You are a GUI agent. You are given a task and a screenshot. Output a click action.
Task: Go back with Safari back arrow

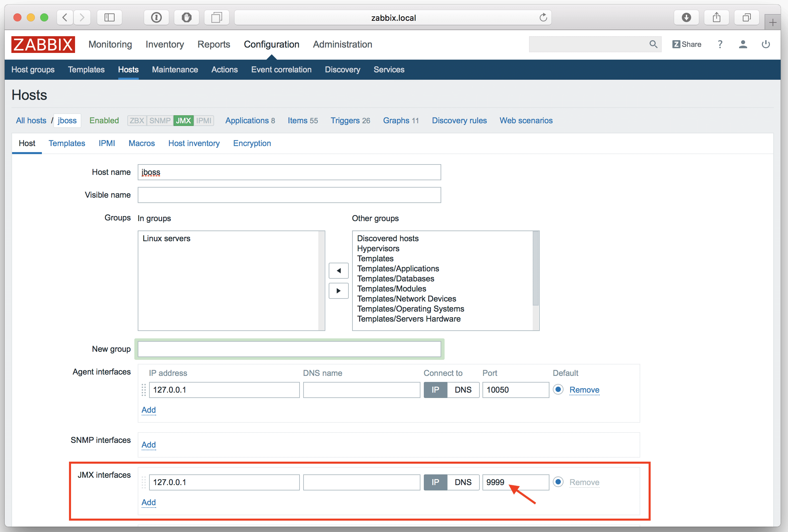tap(65, 17)
